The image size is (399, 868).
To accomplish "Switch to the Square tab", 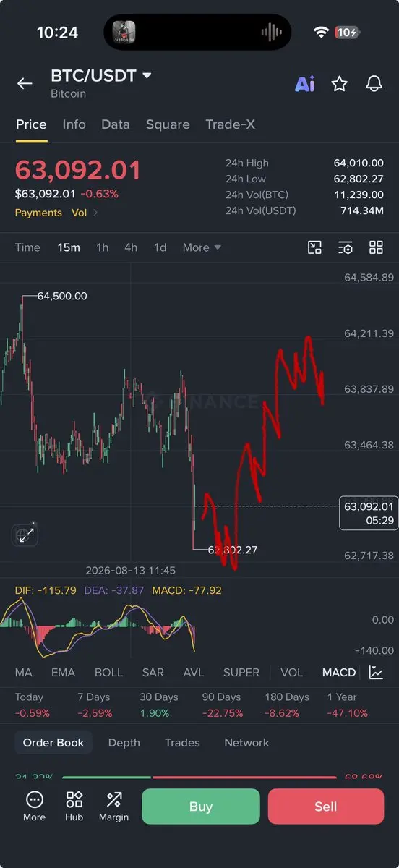I will 168,124.
